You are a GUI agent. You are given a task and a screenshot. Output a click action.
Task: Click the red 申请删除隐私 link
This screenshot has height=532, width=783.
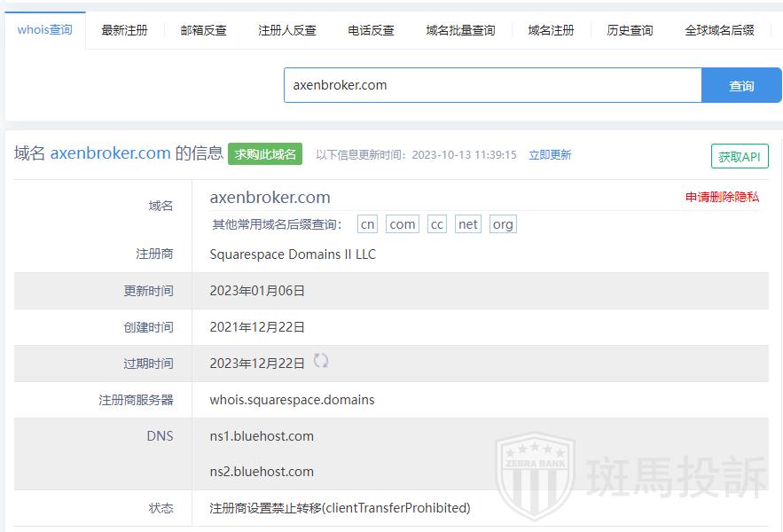click(722, 197)
